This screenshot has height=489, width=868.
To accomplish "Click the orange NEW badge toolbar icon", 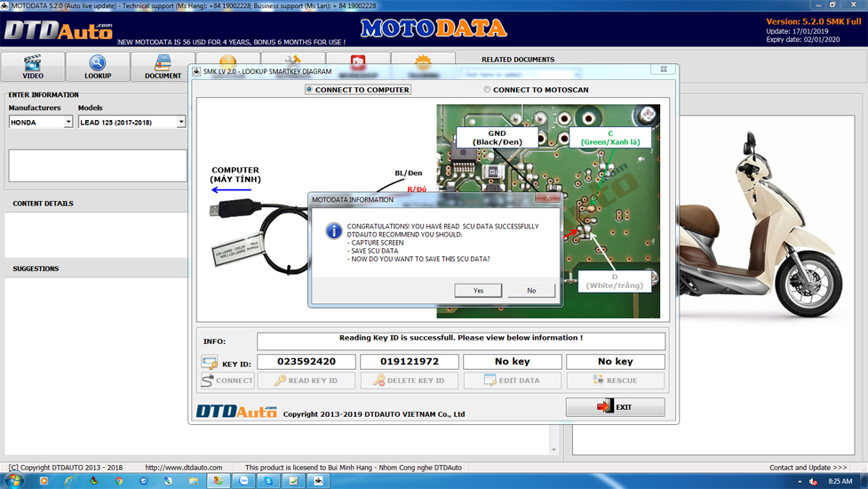I will coord(423,60).
